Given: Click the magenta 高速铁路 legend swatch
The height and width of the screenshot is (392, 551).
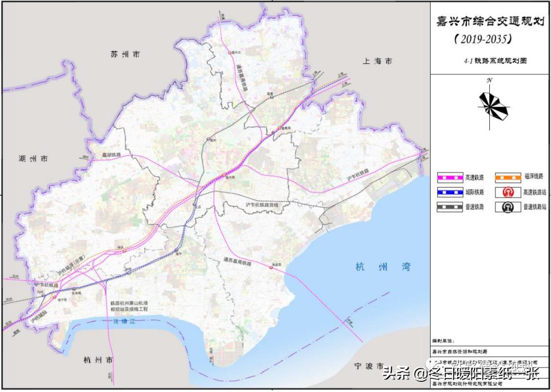Looking at the screenshot, I should click(449, 178).
